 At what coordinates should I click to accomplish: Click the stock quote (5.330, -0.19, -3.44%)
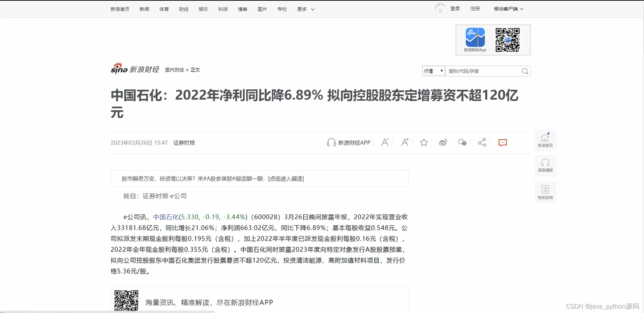213,217
